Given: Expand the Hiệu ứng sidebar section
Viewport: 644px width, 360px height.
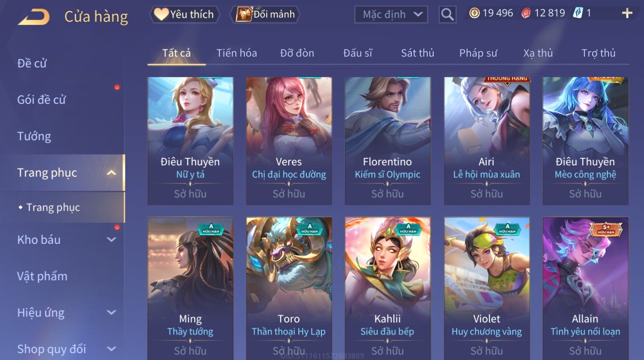Looking at the screenshot, I should tap(112, 313).
